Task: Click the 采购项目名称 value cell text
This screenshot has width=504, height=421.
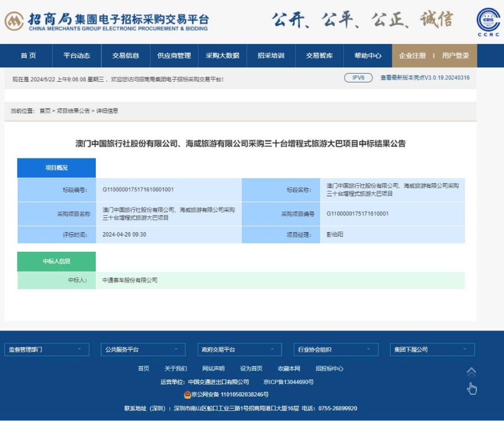Action: coord(168,213)
